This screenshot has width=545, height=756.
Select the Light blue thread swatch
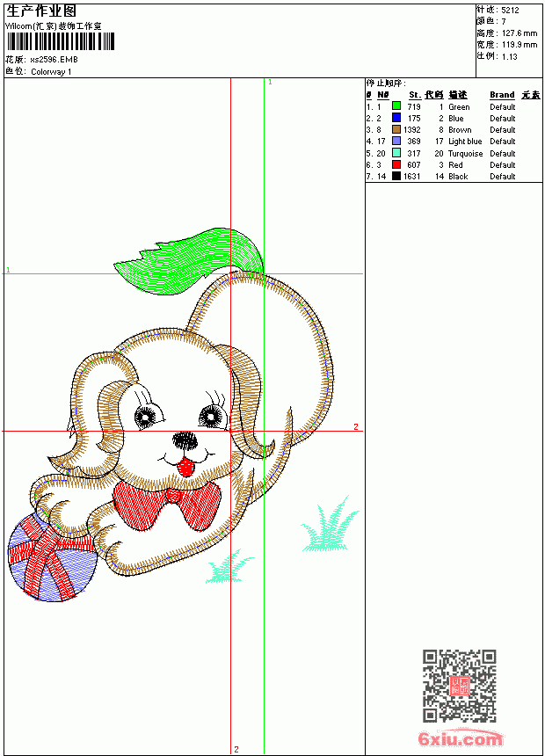(396, 141)
